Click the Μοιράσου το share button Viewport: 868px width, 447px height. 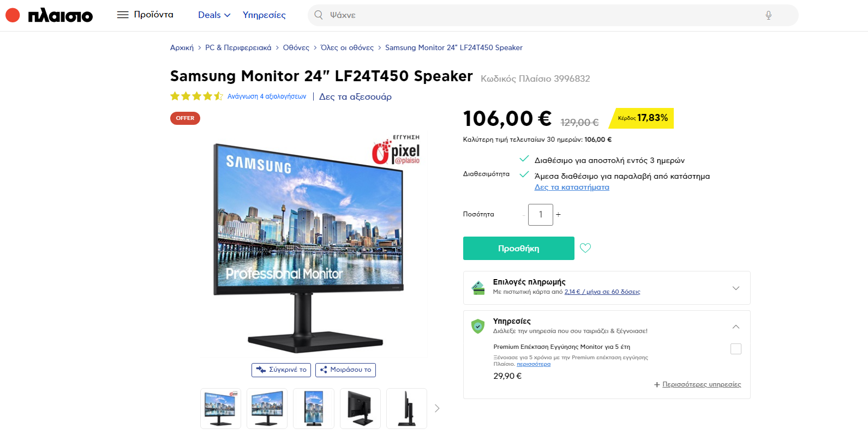(x=345, y=370)
